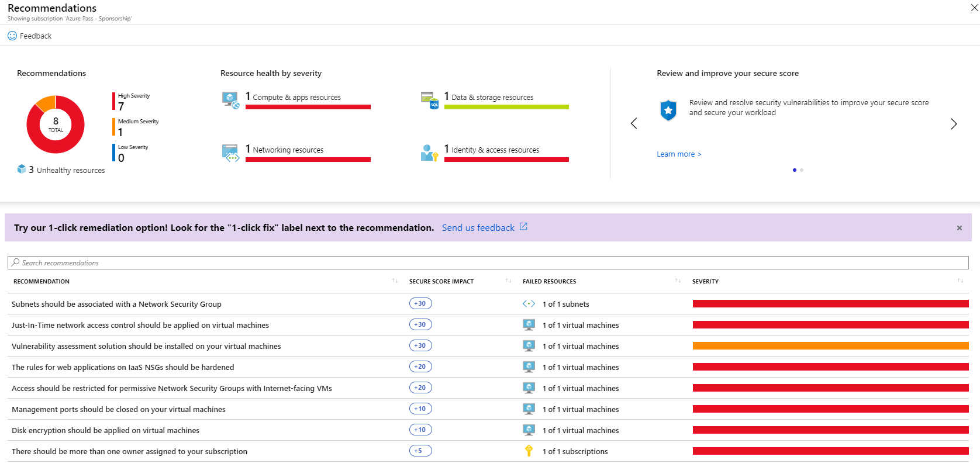Select the Networking resources icon
This screenshot has width=980, height=467.
[x=230, y=153]
